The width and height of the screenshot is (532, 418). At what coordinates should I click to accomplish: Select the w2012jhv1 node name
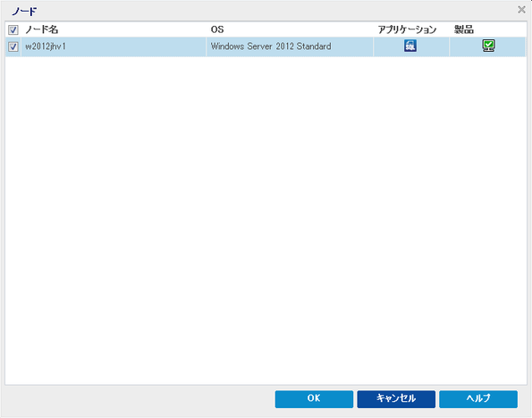[x=46, y=46]
